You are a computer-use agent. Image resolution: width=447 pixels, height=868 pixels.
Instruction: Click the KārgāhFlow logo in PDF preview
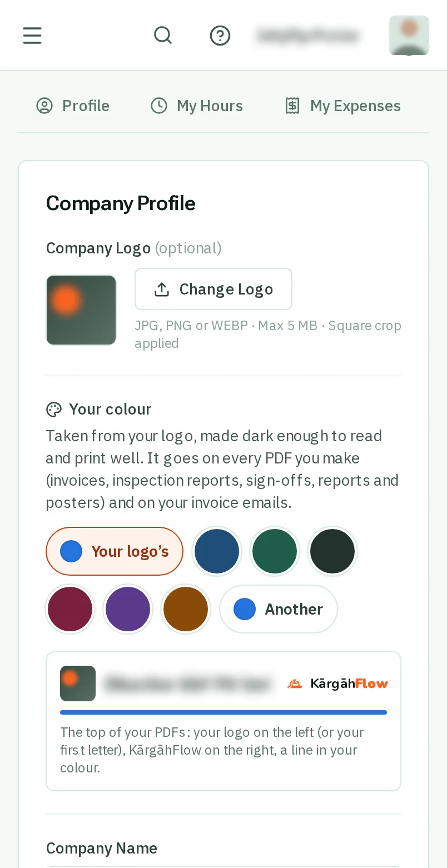pyautogui.click(x=337, y=684)
